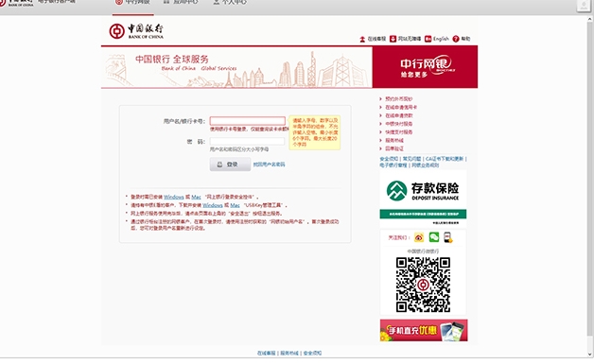Open footer 服务市场 link
Screen dimensions: 594x364
tap(289, 353)
